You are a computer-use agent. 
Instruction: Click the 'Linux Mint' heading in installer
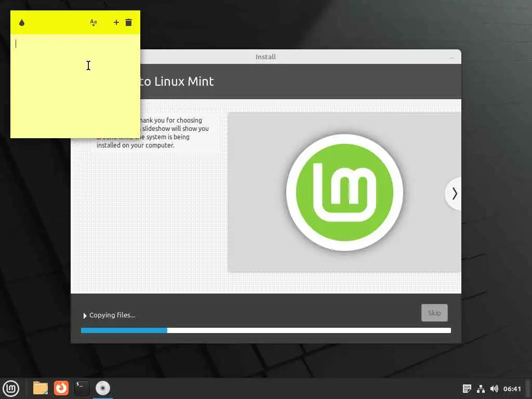click(184, 82)
